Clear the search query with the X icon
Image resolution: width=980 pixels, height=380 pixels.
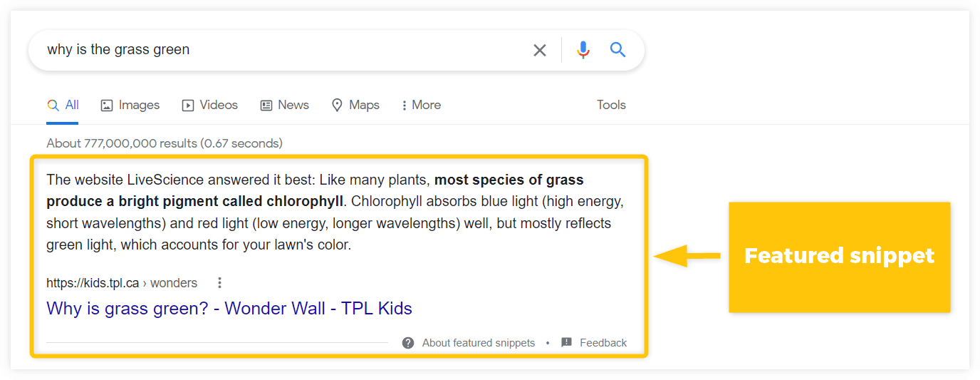(x=540, y=50)
